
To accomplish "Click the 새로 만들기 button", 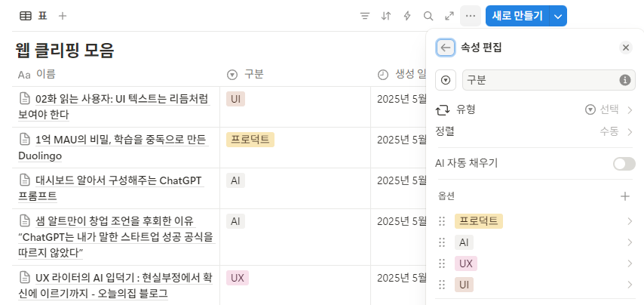I will pyautogui.click(x=517, y=16).
